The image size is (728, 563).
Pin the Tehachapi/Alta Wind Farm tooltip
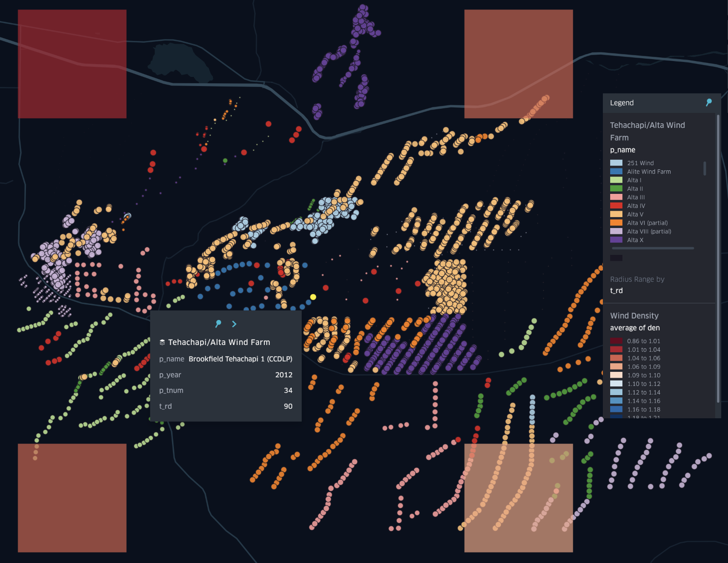(x=218, y=324)
